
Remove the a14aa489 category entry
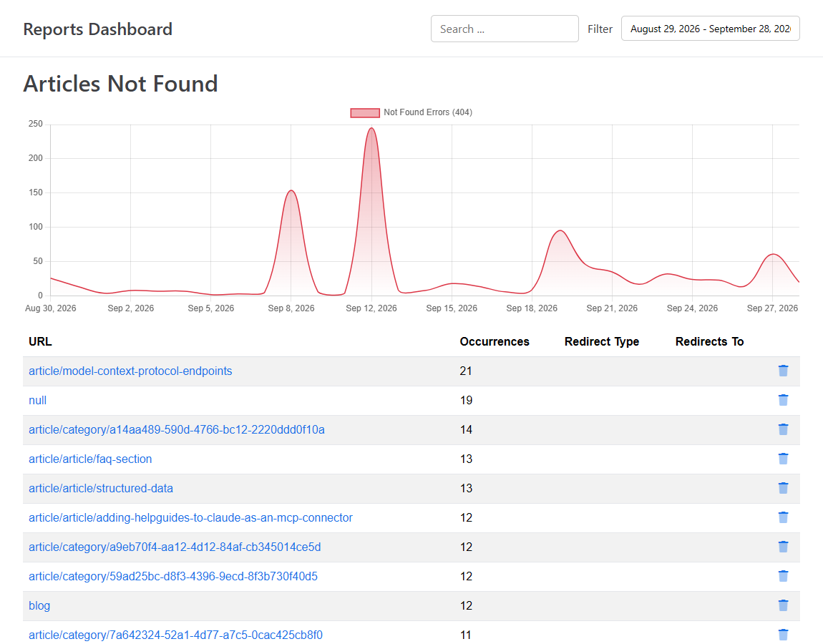tap(783, 430)
